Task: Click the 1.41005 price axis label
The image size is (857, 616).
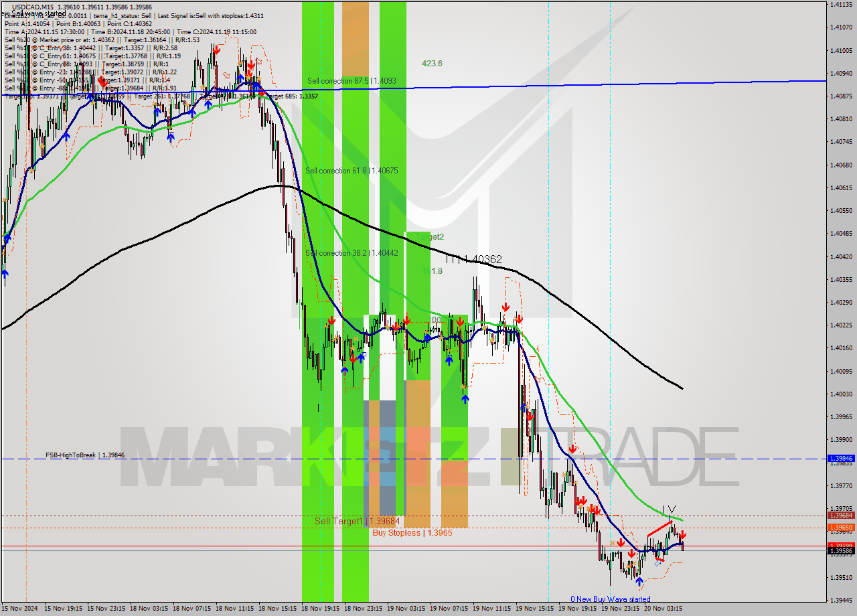Action: [x=840, y=50]
